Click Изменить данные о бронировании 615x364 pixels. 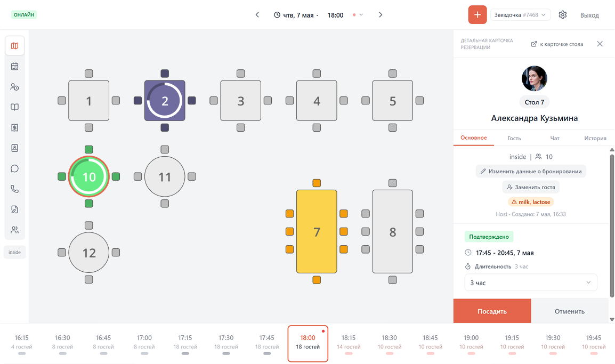tap(531, 172)
